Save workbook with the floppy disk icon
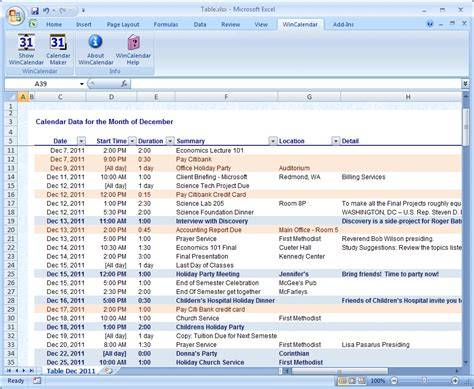474x389 pixels. pyautogui.click(x=35, y=11)
